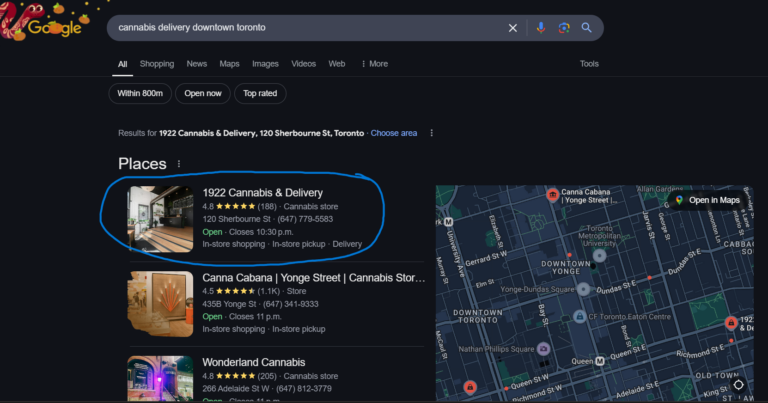The image size is (768, 403).
Task: Click the red pin near Queen St W
Action: [x=470, y=387]
